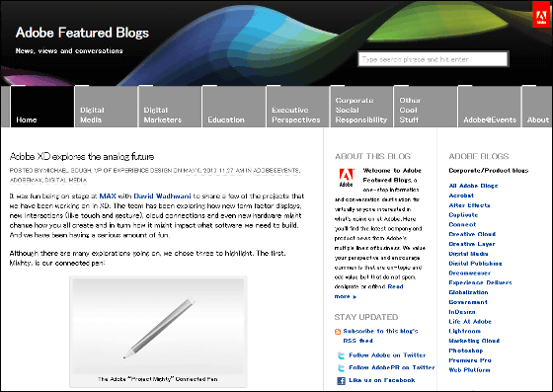Image resolution: width=553 pixels, height=392 pixels.
Task: Open the After Effects blog link
Action: point(469,205)
